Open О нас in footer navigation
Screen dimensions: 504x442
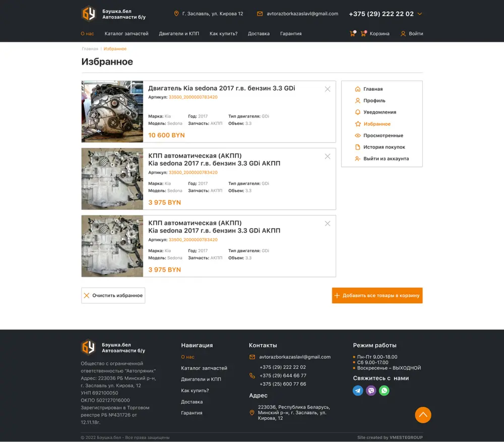(x=187, y=357)
